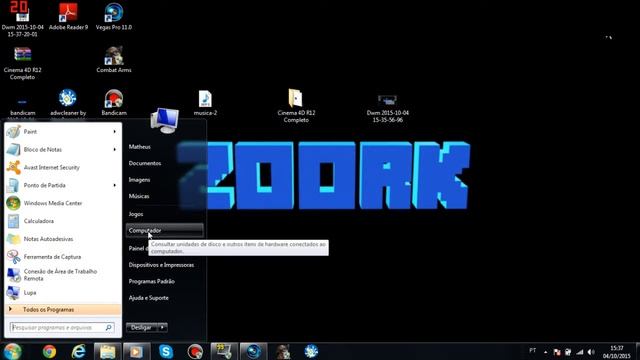Open the volume control in the system tray
This screenshot has width=640, height=360.
[591, 352]
